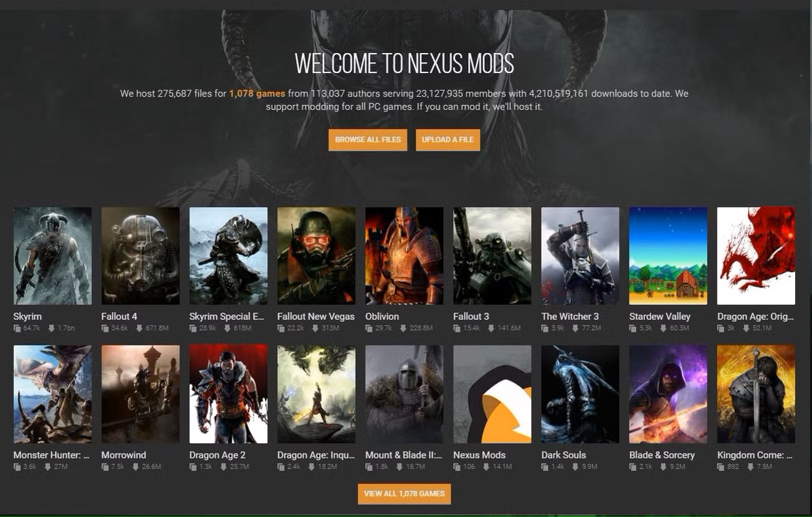Click the files icon under The Witcher 3
The image size is (812, 517).
click(x=545, y=328)
